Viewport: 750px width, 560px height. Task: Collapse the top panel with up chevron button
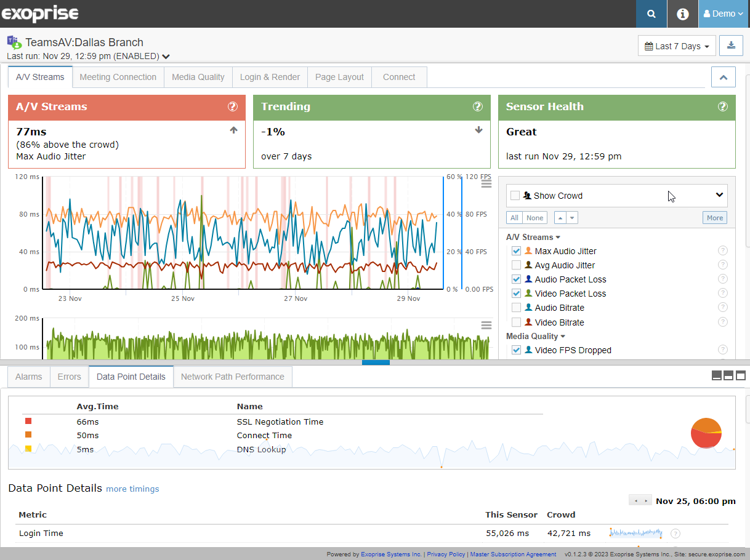(723, 78)
